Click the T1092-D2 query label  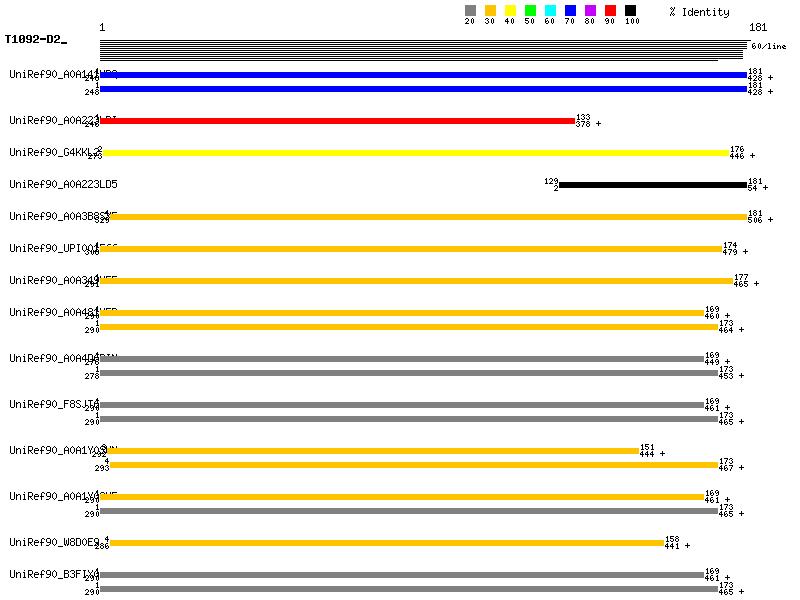click(x=35, y=40)
